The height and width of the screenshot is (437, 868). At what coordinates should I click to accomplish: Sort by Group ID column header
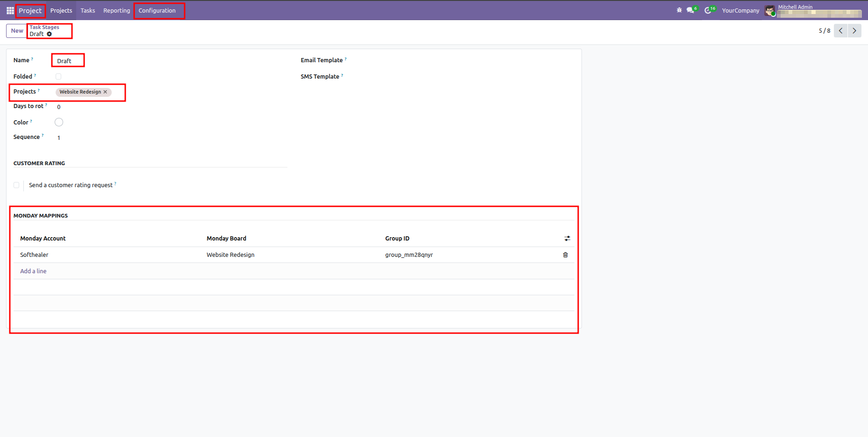(x=397, y=239)
